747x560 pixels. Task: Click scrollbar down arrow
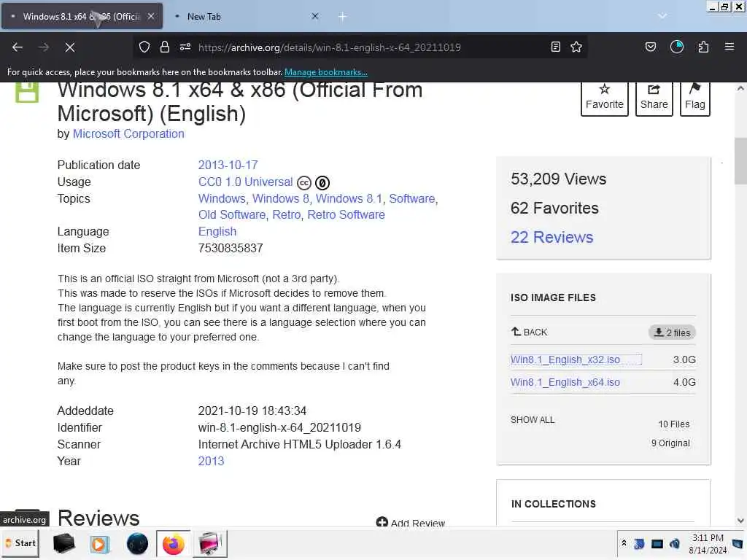(x=740, y=521)
